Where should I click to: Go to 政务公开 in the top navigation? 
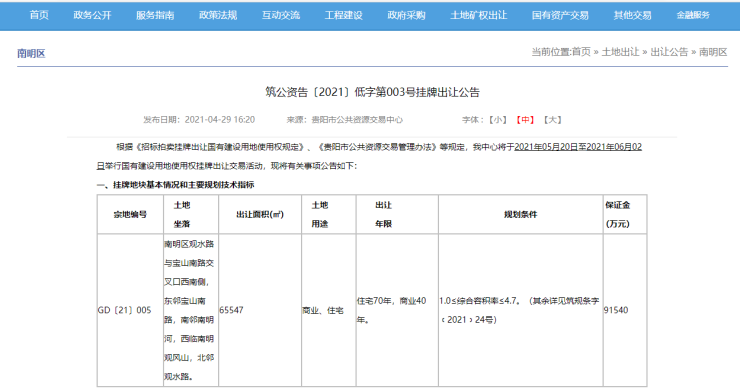coord(92,15)
